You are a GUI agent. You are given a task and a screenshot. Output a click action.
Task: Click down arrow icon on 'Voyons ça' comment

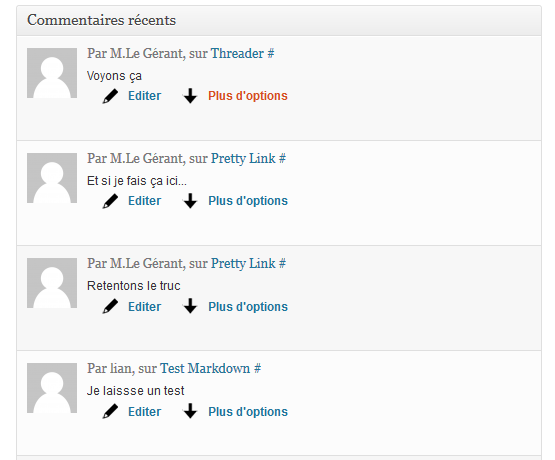point(190,96)
